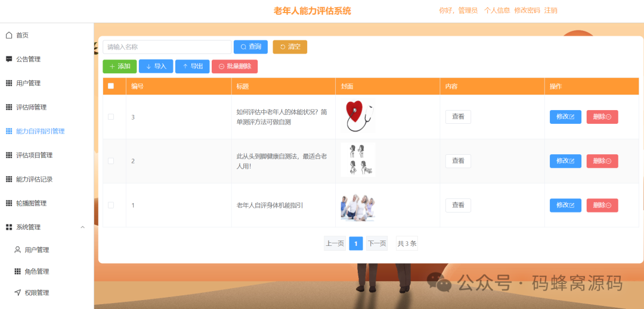644x309 pixels.
Task: Click 共 3 条 total count text
Action: (x=407, y=244)
